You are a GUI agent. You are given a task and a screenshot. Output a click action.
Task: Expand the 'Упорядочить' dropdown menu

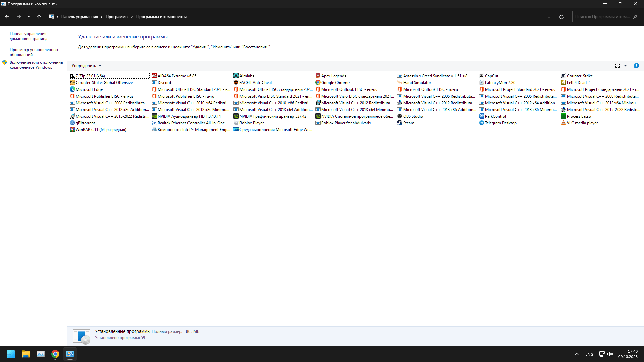coord(86,65)
